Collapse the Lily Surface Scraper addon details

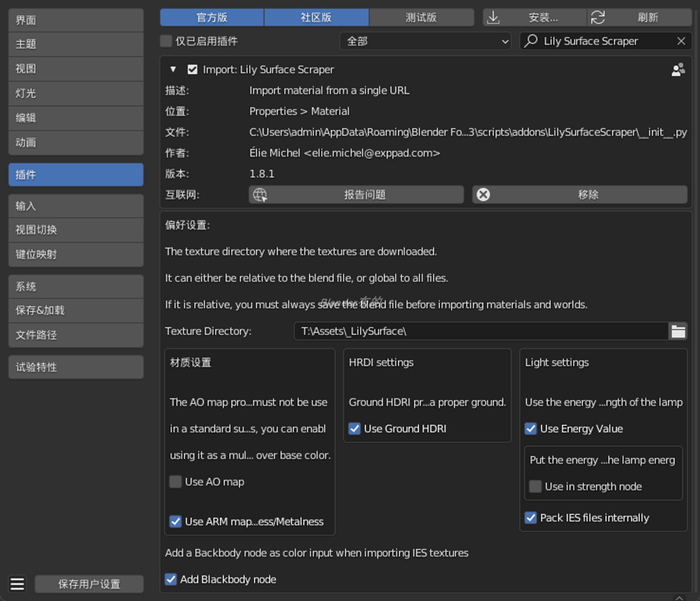pyautogui.click(x=173, y=70)
